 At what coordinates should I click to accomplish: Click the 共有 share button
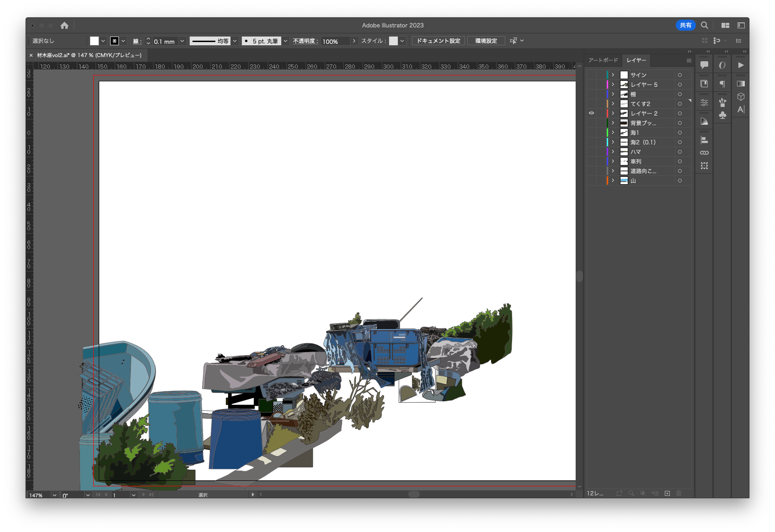(x=685, y=26)
